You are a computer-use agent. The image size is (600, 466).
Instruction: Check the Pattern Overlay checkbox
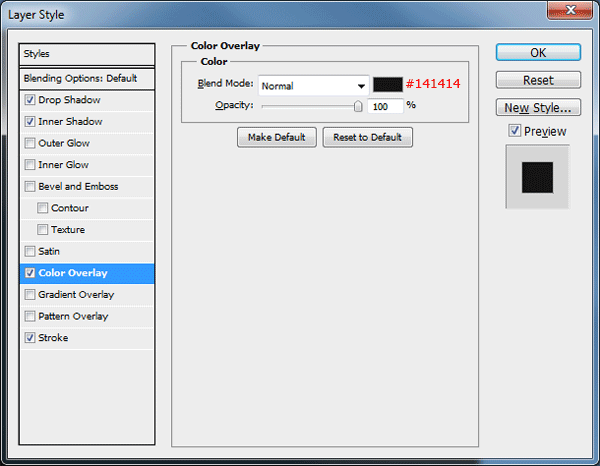(30, 316)
